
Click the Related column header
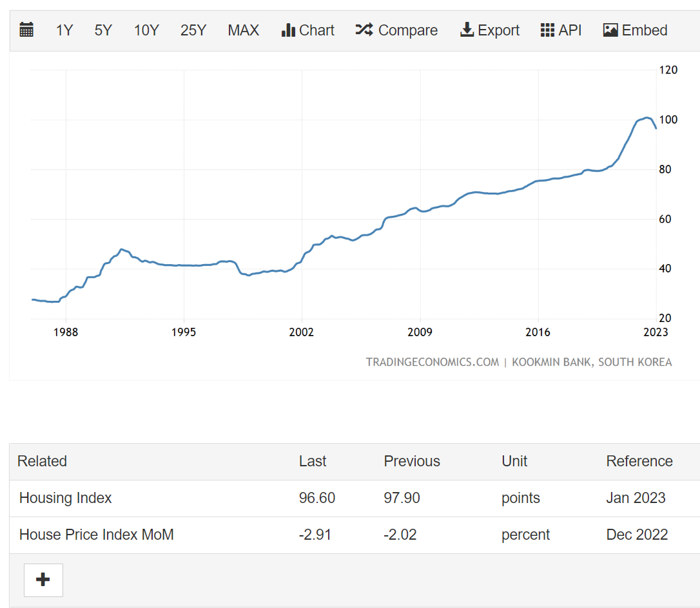41,461
